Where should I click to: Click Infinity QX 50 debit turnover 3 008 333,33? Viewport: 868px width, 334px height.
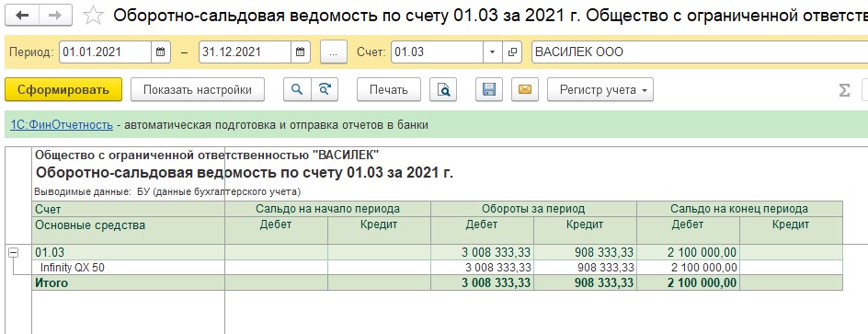coord(482,268)
